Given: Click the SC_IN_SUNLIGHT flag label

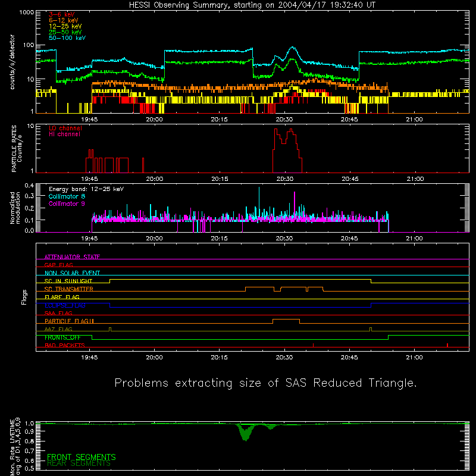Looking at the screenshot, I should tap(68, 281).
